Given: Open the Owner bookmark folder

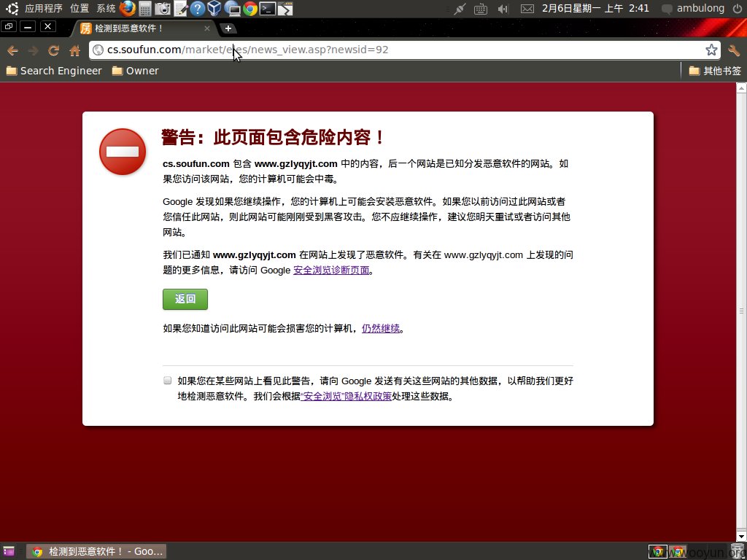Looking at the screenshot, I should pyautogui.click(x=135, y=71).
